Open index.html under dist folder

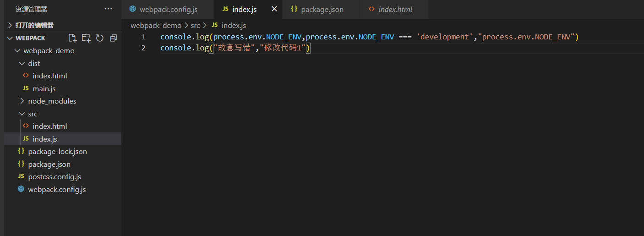63,76
